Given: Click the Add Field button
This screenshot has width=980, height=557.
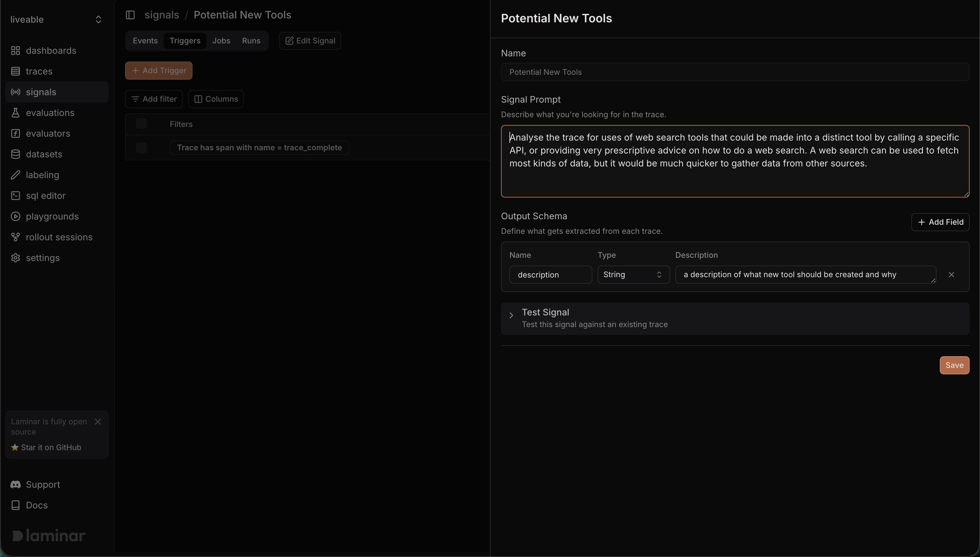Looking at the screenshot, I should pos(940,222).
